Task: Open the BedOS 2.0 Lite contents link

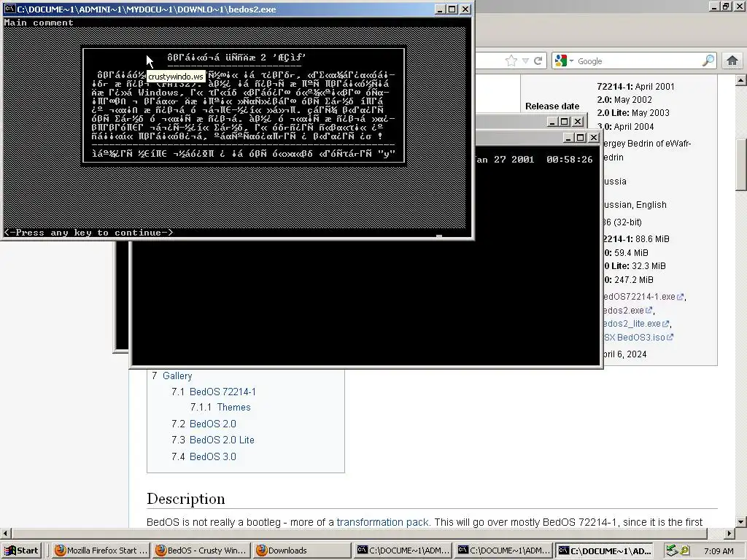Action: 222,440
